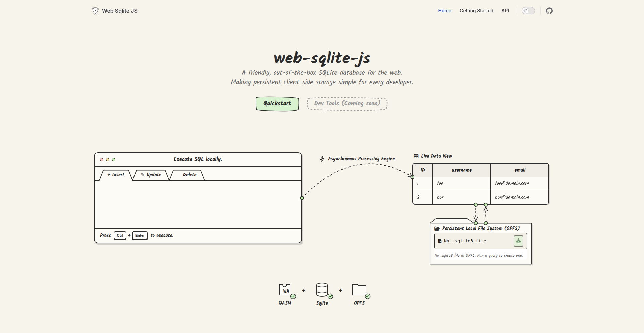644x333 pixels.
Task: Switch to the Delete tab
Action: click(189, 175)
